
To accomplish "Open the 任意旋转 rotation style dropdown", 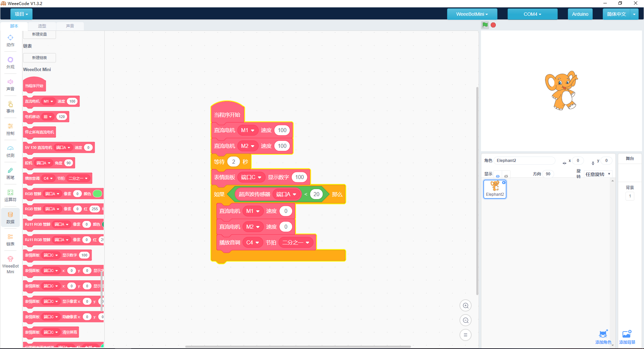I will coord(598,174).
